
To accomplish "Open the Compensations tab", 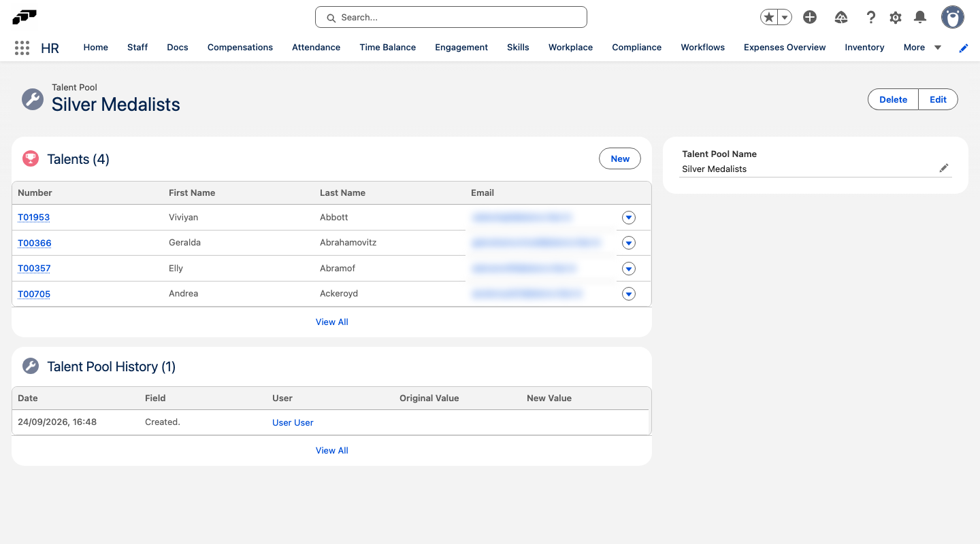I will pyautogui.click(x=240, y=48).
